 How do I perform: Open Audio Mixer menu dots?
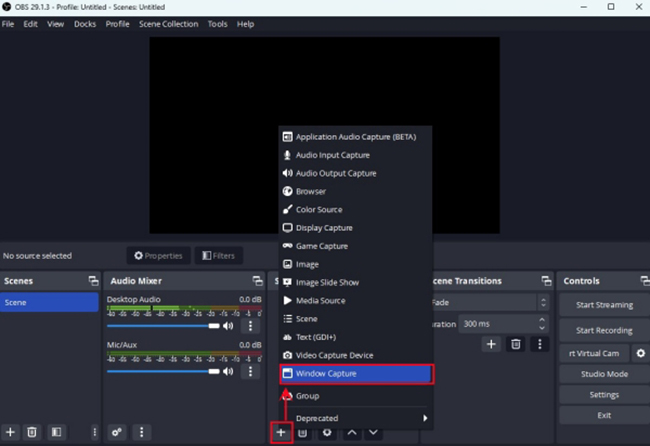click(x=141, y=432)
